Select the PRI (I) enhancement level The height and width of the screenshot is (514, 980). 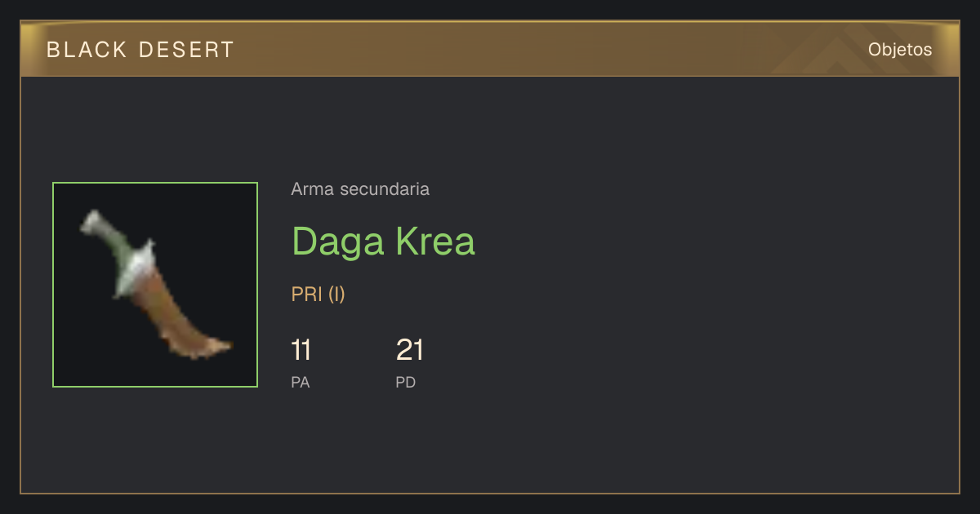(x=318, y=295)
